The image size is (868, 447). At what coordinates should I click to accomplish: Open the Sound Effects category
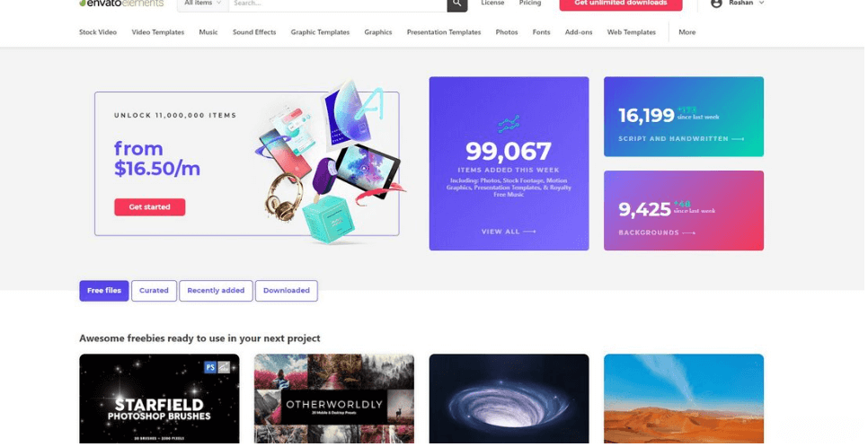[254, 32]
